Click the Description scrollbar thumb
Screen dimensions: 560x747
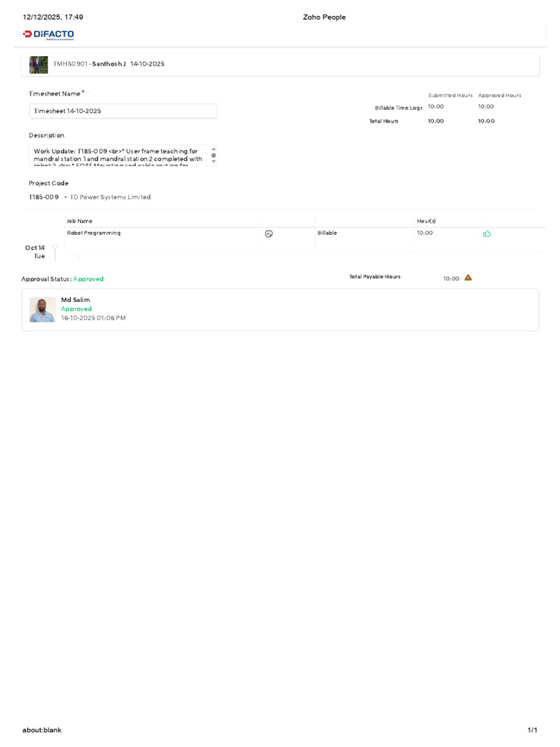pos(214,155)
